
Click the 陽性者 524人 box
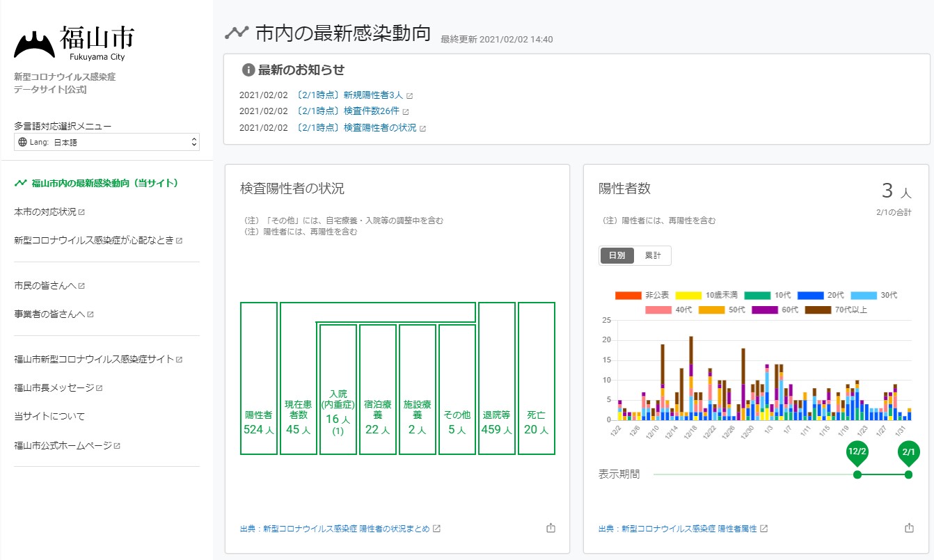259,378
